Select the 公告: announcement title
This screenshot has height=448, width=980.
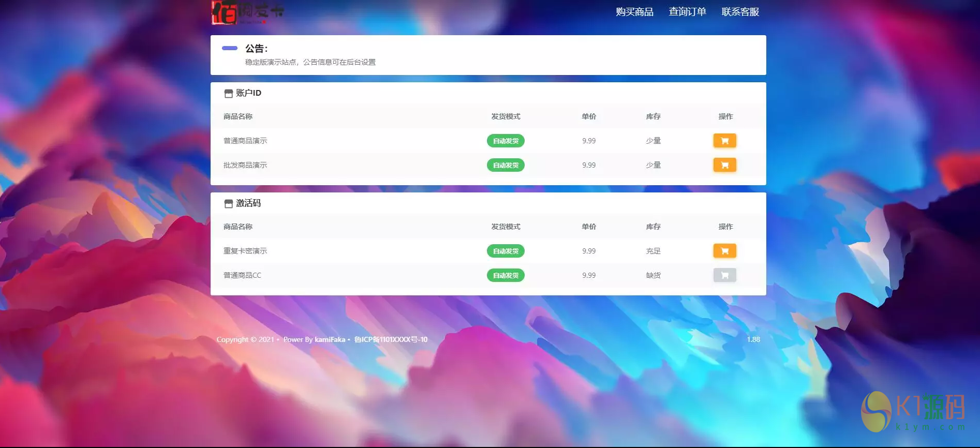(x=257, y=49)
